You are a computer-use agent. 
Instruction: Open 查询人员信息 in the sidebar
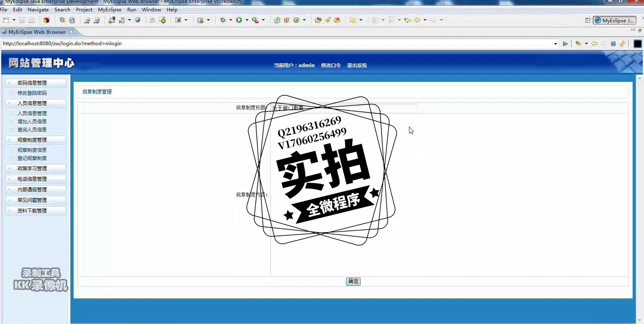32,130
